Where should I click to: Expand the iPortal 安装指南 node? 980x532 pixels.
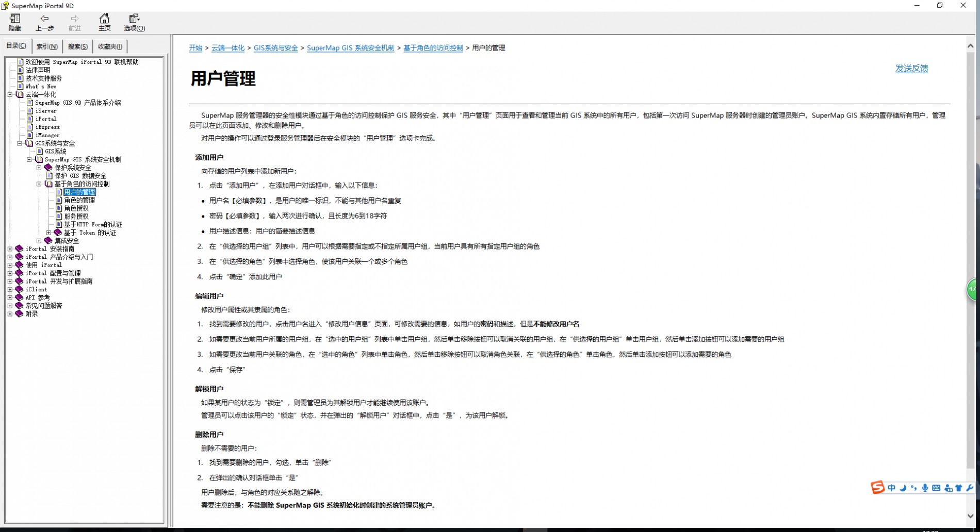(10, 249)
